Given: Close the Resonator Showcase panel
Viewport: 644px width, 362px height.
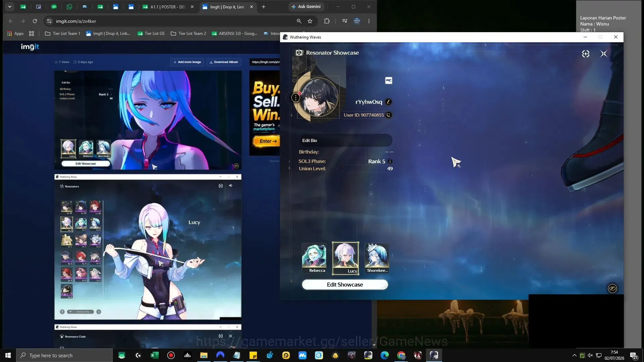Looking at the screenshot, I should [604, 54].
